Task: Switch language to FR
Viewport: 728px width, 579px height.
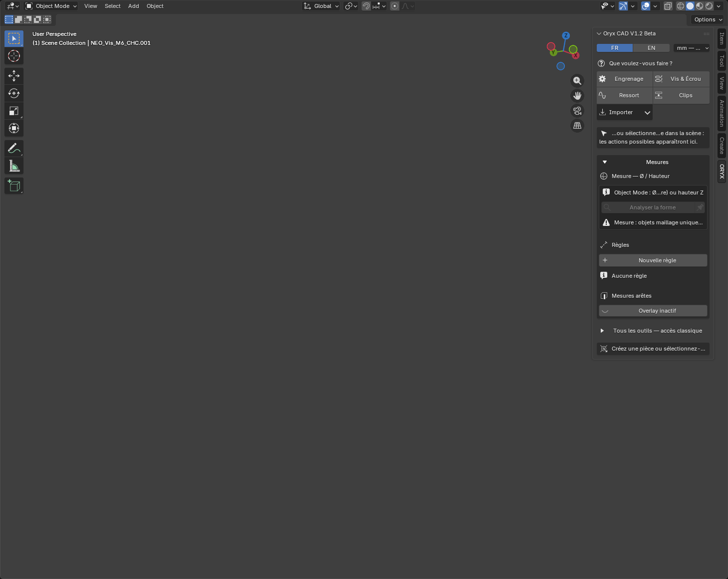Action: [615, 48]
